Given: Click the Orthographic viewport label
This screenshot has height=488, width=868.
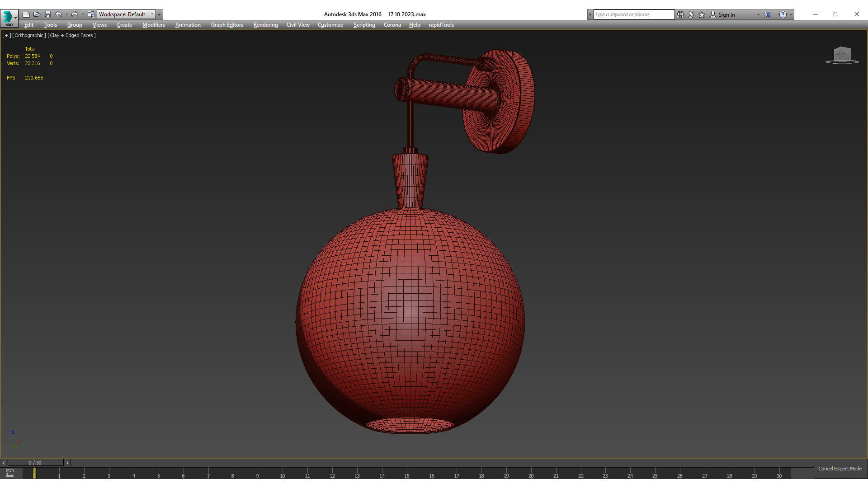Looking at the screenshot, I should pyautogui.click(x=29, y=35).
